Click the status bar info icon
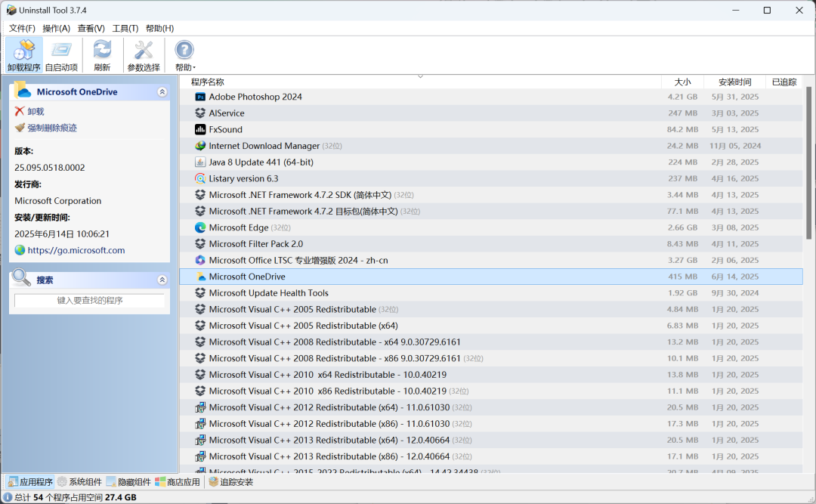 click(x=8, y=497)
